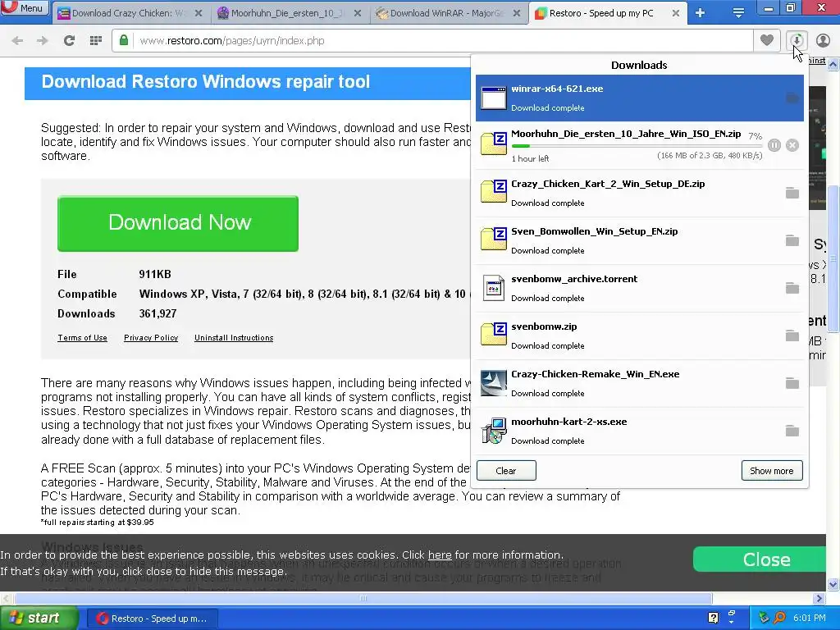Click the moorhuhn-kart-2-xs installer icon

click(493, 431)
